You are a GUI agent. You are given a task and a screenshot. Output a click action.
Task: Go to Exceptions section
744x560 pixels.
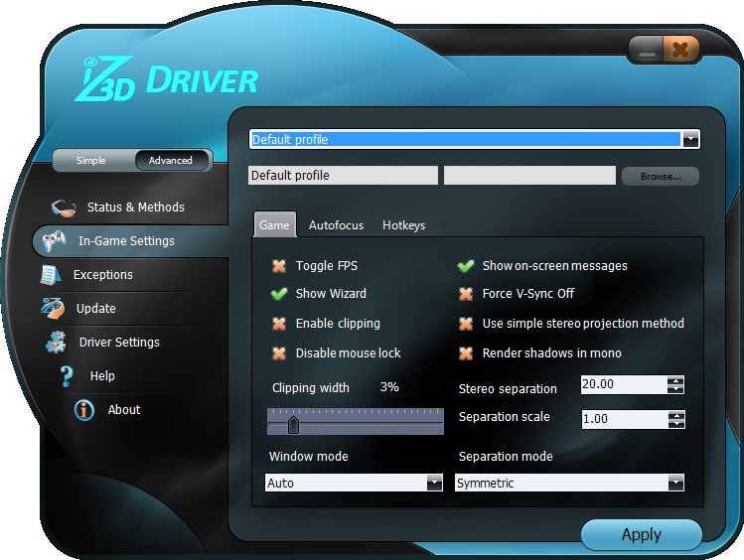point(103,275)
